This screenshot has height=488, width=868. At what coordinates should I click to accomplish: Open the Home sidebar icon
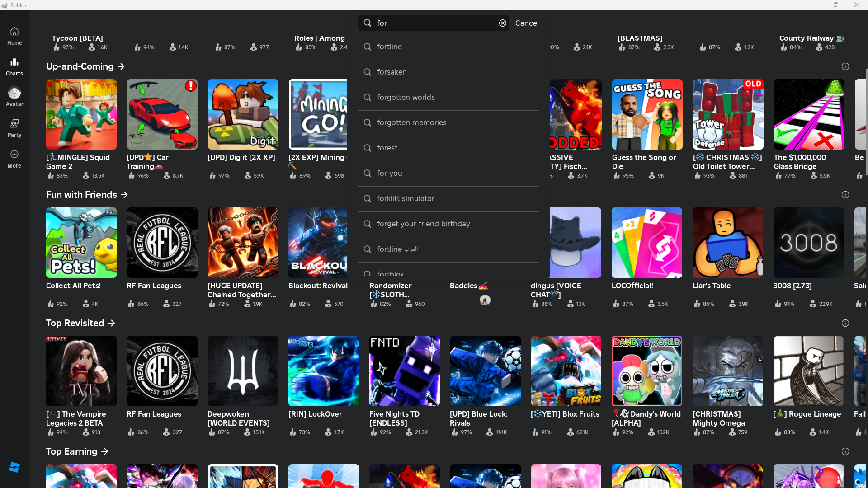point(14,36)
